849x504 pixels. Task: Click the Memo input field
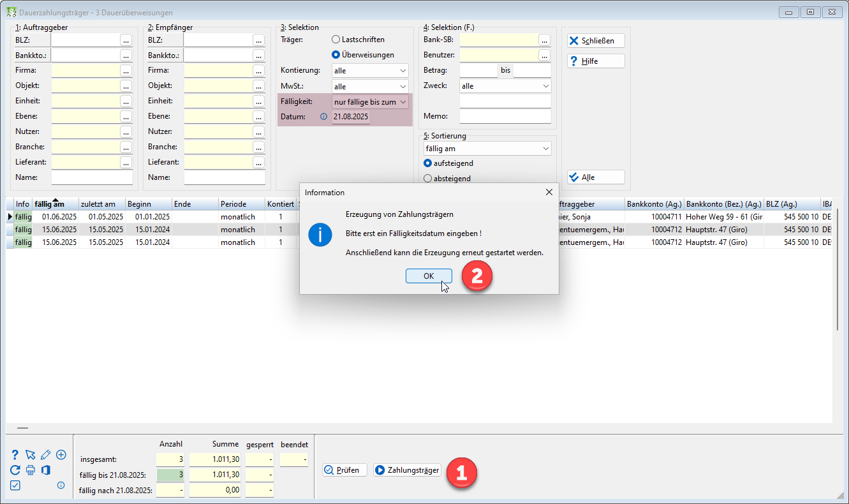click(x=505, y=117)
